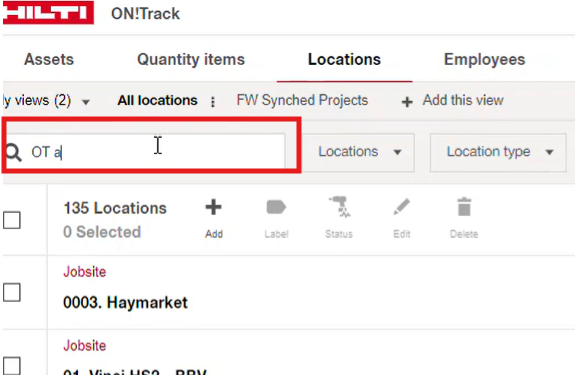Screen dimensions: 575x375
Task: Click the search field containing 'OT a'
Action: 146,152
